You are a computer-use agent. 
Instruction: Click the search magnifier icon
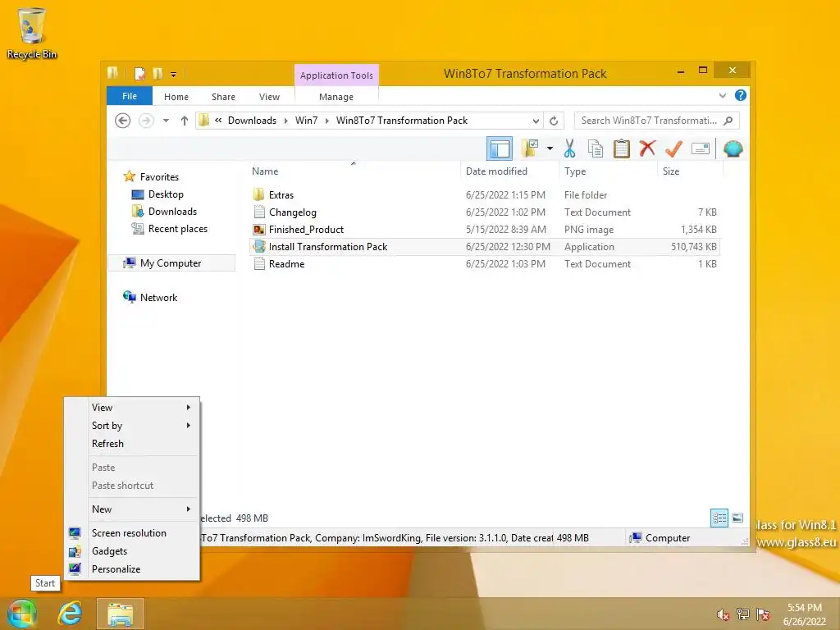click(x=728, y=121)
